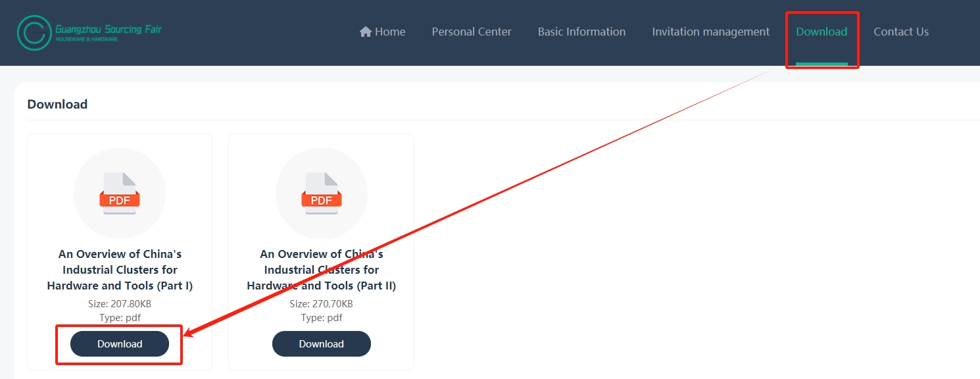Click the PDF file icon for Part I
Image resolution: width=980 pixels, height=379 pixels.
tap(120, 193)
